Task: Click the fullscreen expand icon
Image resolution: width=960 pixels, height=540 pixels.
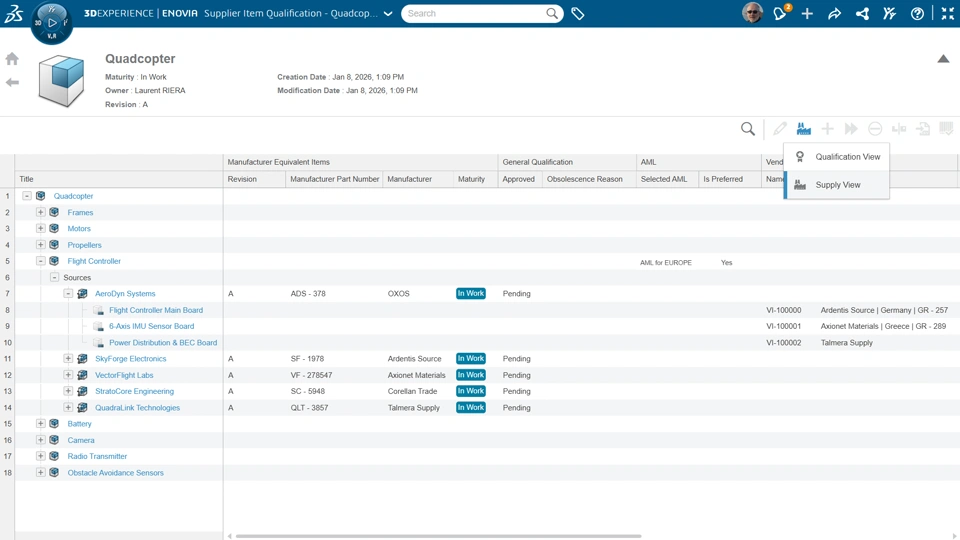Action: (x=947, y=13)
